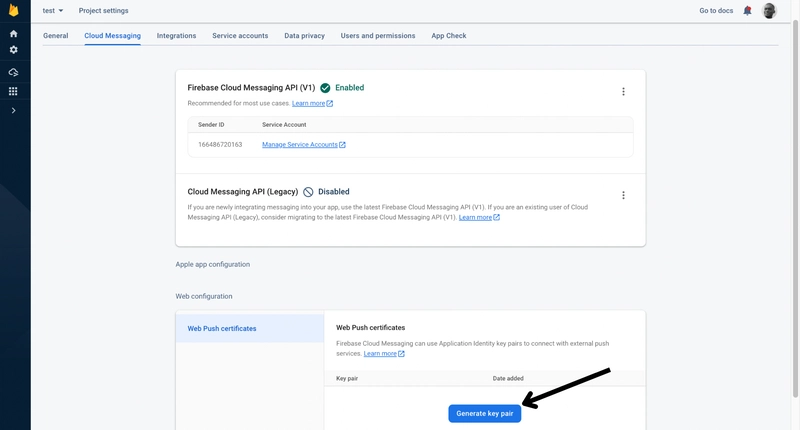Open Cloud Messaging API (Legacy) overflow menu
800x430 pixels.
point(623,195)
